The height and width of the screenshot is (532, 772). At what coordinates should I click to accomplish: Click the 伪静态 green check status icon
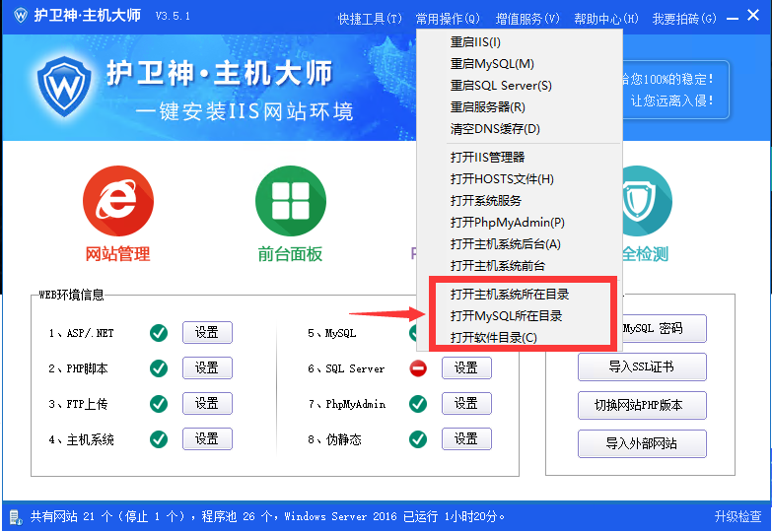(418, 439)
